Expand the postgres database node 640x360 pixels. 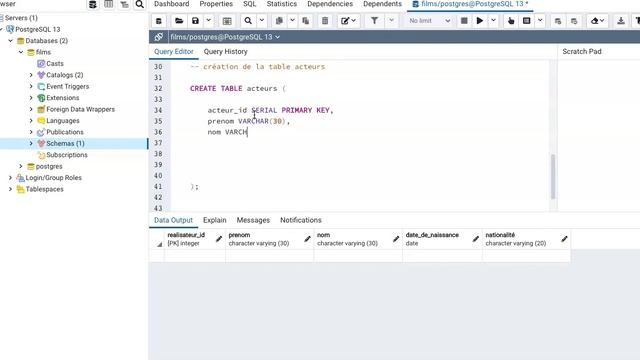[21, 167]
